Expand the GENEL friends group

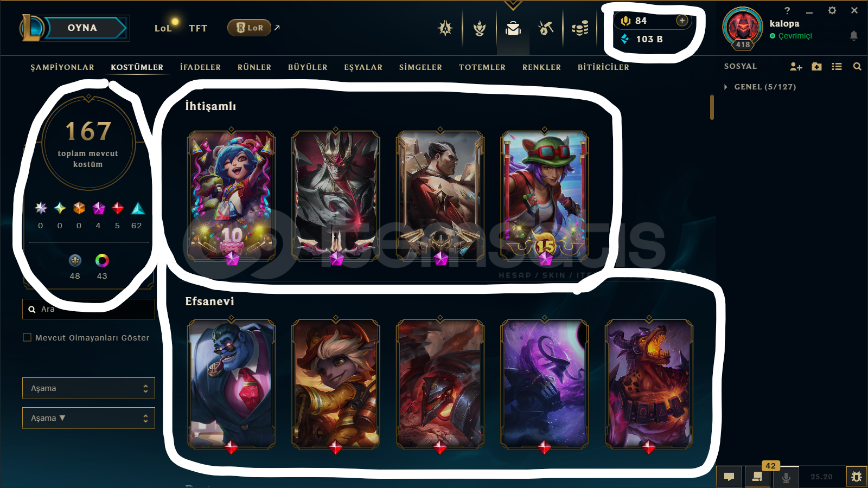coord(726,87)
